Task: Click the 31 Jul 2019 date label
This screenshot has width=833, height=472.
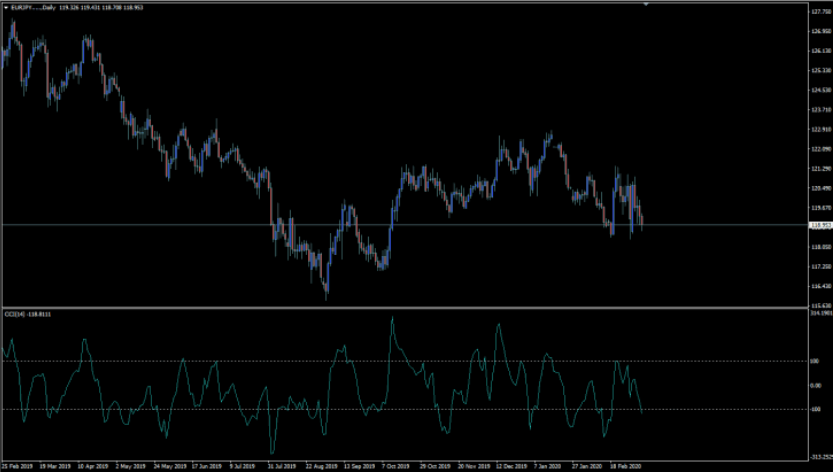Action: [284, 466]
